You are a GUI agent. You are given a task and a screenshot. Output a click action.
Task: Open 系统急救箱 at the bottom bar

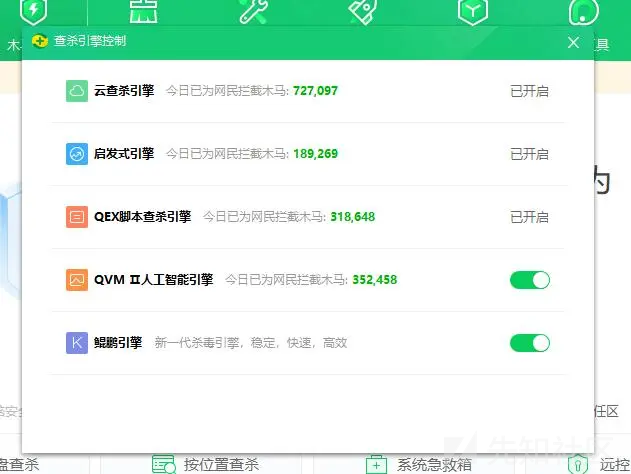[x=434, y=465]
